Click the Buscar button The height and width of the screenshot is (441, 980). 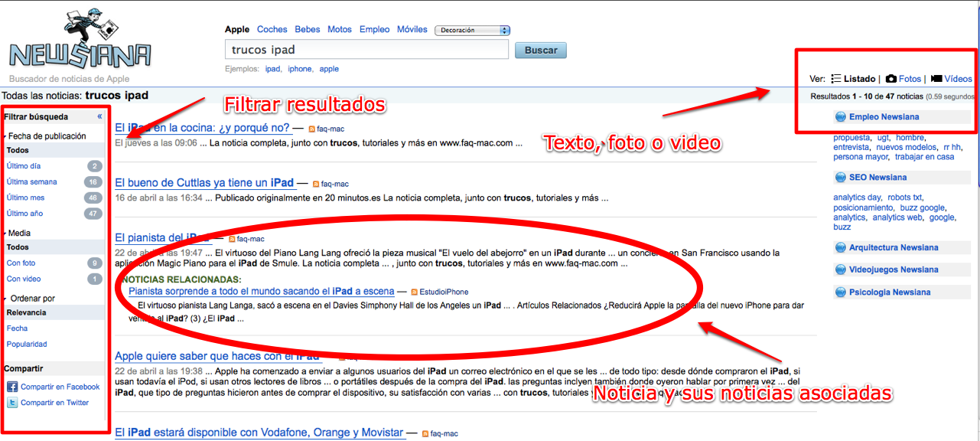[x=542, y=51]
